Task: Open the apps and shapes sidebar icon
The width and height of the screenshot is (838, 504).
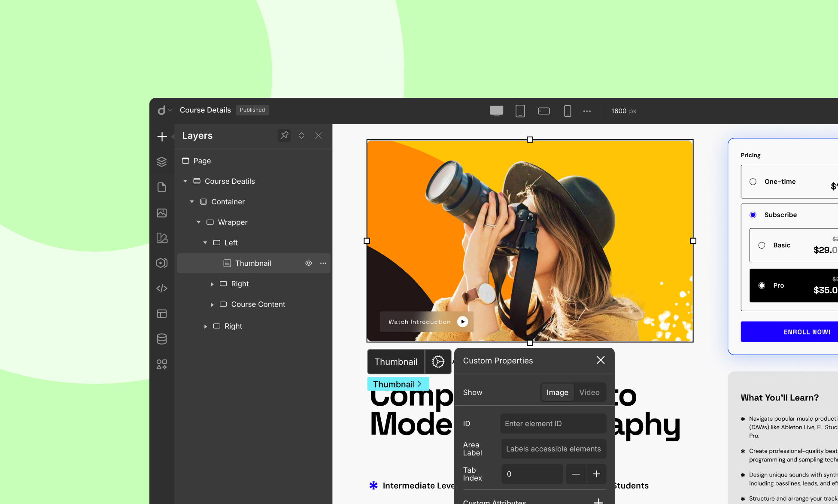Action: [x=162, y=364]
